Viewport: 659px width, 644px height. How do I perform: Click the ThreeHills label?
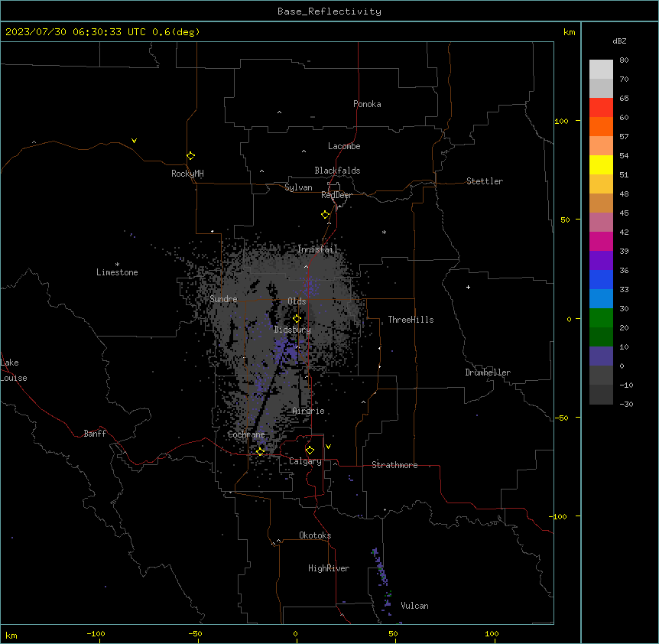tap(411, 320)
